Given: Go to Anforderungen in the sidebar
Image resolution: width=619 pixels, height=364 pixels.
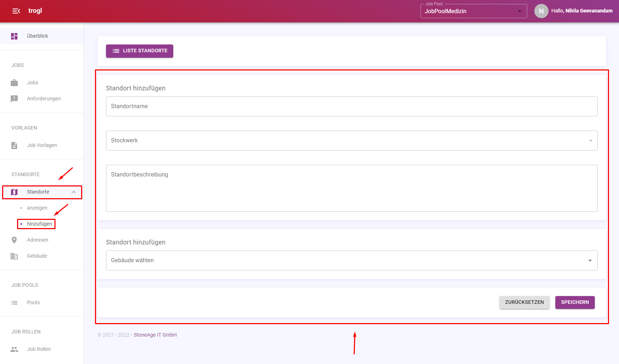Looking at the screenshot, I should 42,99.
